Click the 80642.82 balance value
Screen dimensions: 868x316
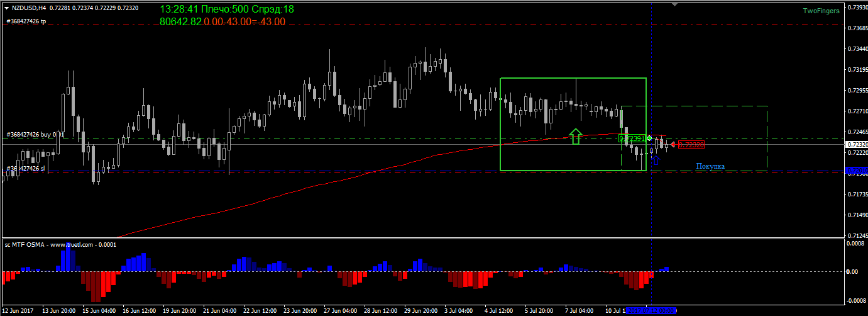click(x=181, y=21)
